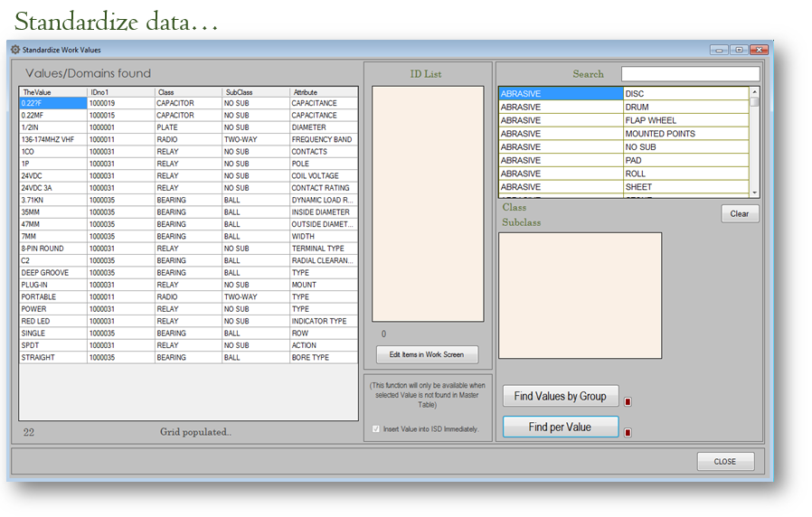This screenshot has height=517, width=812.
Task: Sort by TheValue column header
Action: point(52,92)
